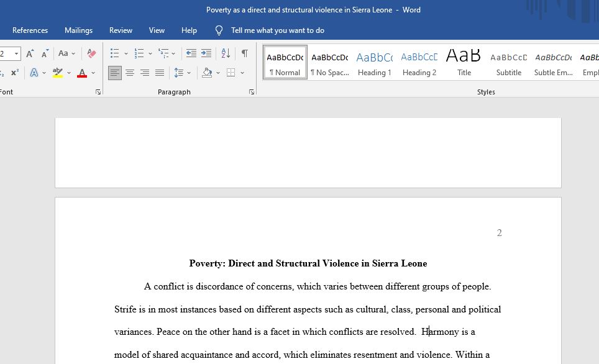This screenshot has height=364, width=599.
Task: Increase font size with Grow Font
Action: point(30,53)
